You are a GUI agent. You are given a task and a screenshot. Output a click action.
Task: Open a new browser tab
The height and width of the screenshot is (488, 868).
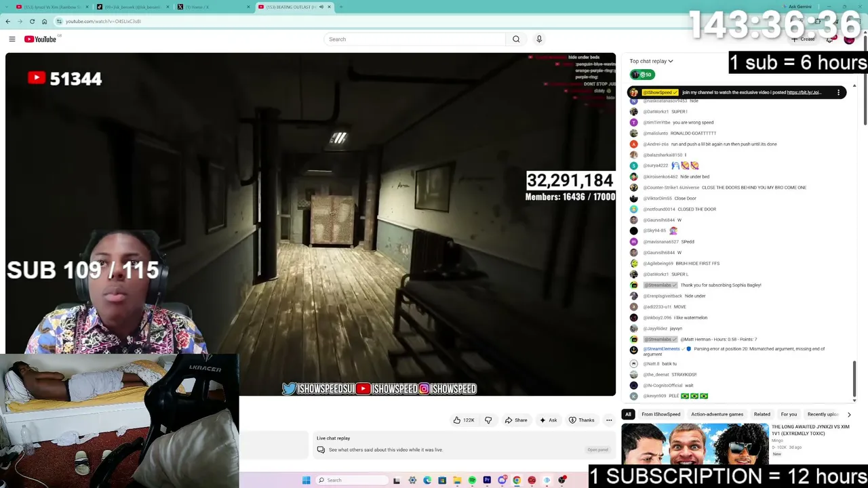pyautogui.click(x=340, y=7)
